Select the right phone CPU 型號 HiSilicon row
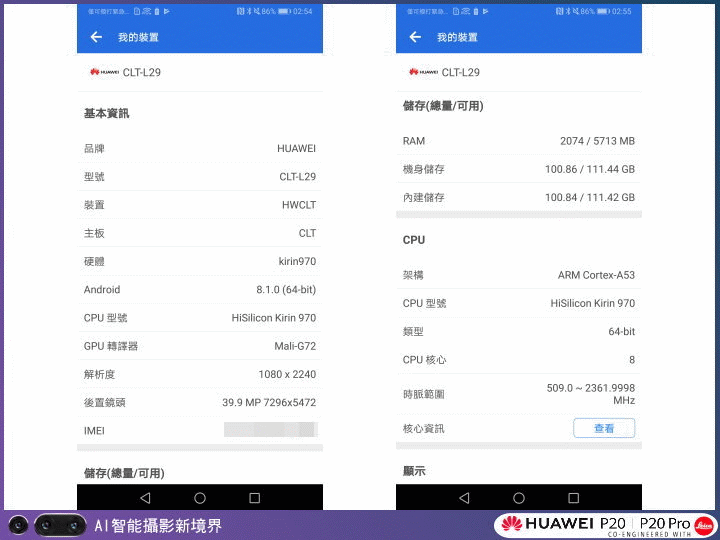The width and height of the screenshot is (720, 540). [519, 304]
